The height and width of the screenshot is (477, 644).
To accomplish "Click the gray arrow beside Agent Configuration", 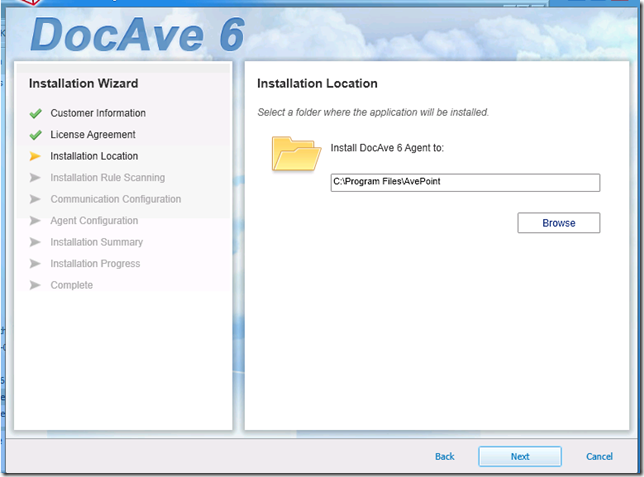I will (35, 221).
